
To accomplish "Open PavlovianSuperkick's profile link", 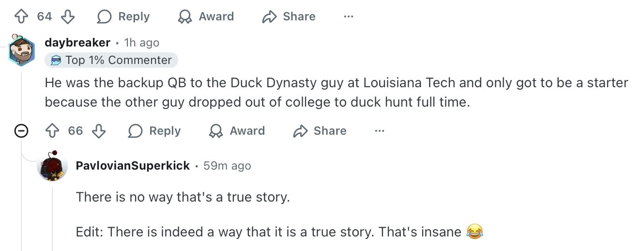I will [x=133, y=166].
